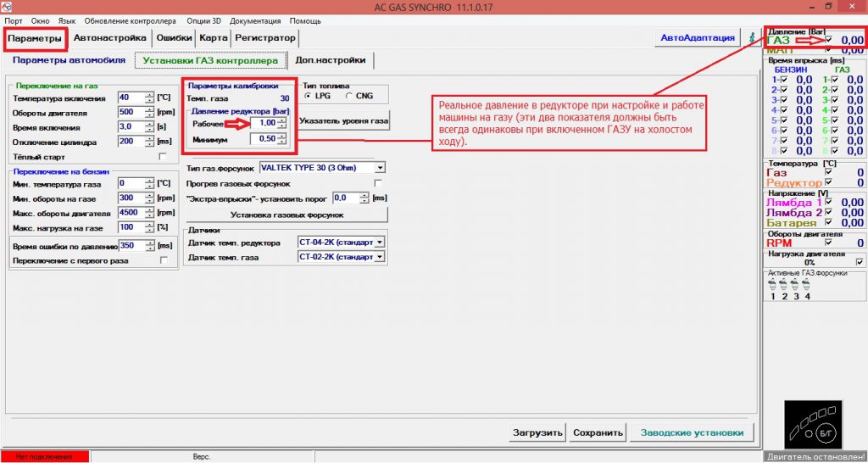868x463 pixels.
Task: Open the Окно menu
Action: (41, 21)
